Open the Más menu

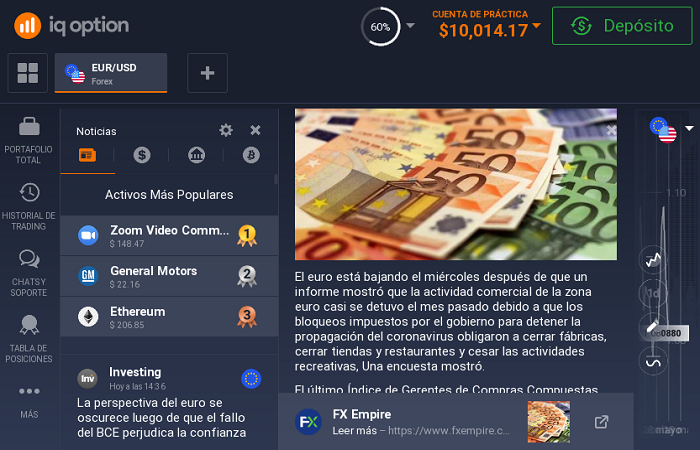point(29,402)
